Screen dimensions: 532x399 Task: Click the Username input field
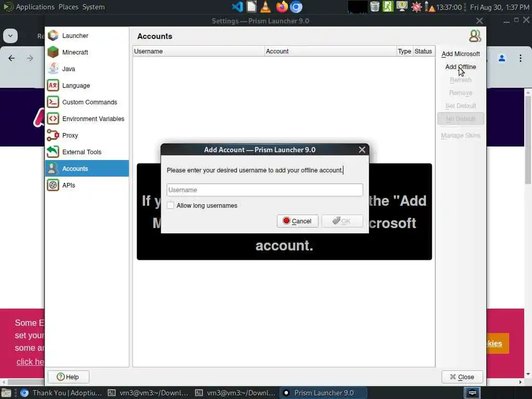coord(264,190)
